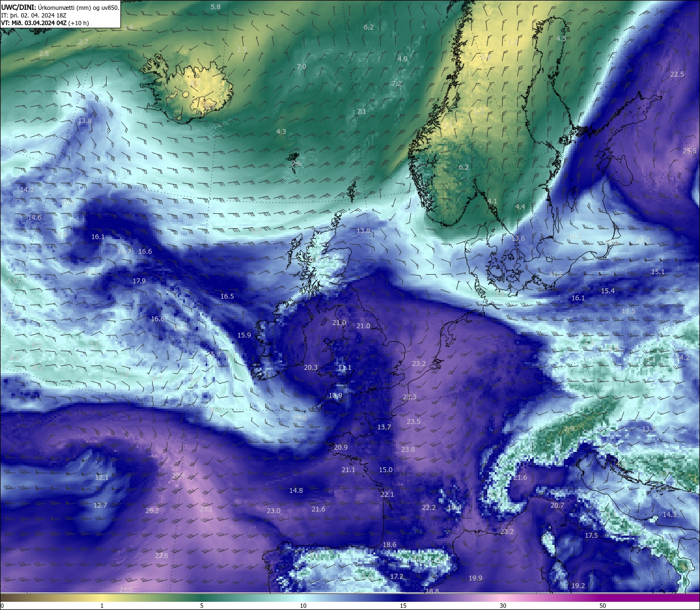The width and height of the screenshot is (700, 610).
Task: Click the 19.2 value near Sardinia
Action: click(x=578, y=585)
